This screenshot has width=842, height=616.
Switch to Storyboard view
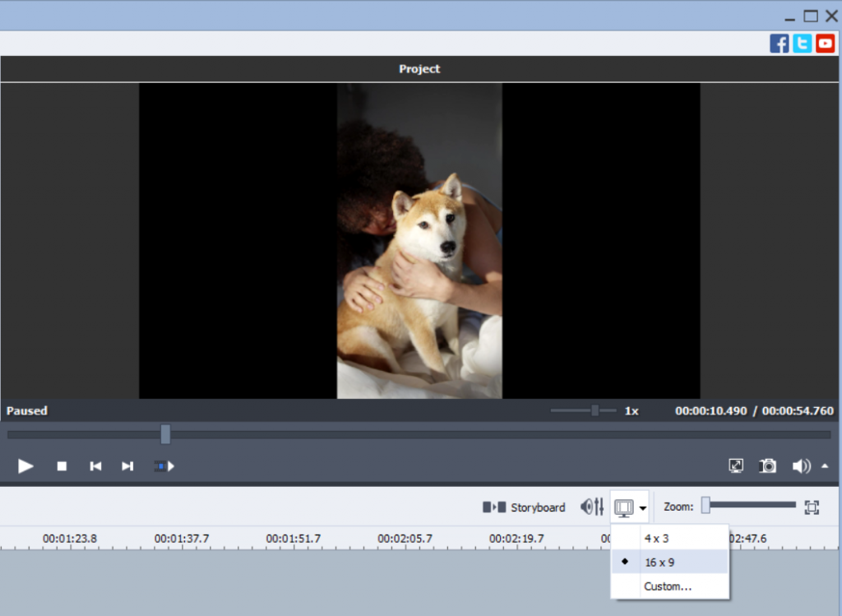(525, 507)
